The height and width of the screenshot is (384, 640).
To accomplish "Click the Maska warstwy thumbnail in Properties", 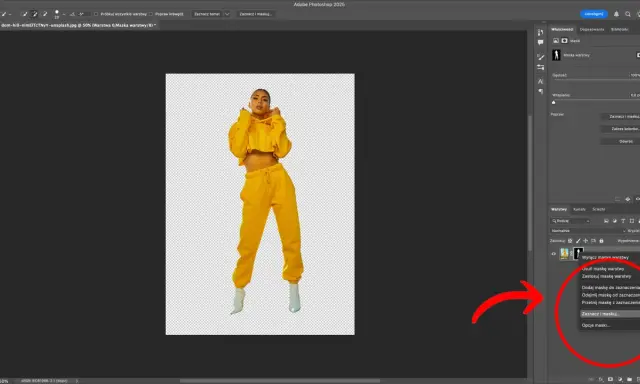I will click(556, 55).
